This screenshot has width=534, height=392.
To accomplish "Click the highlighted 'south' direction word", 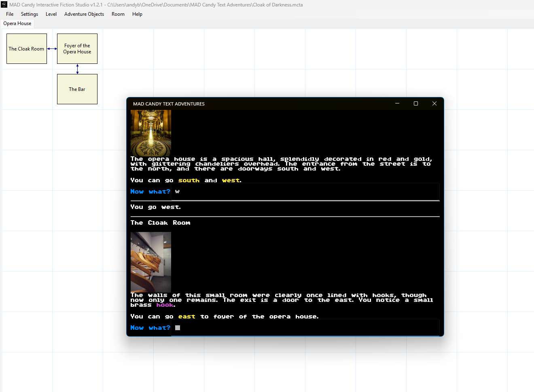I will 189,181.
